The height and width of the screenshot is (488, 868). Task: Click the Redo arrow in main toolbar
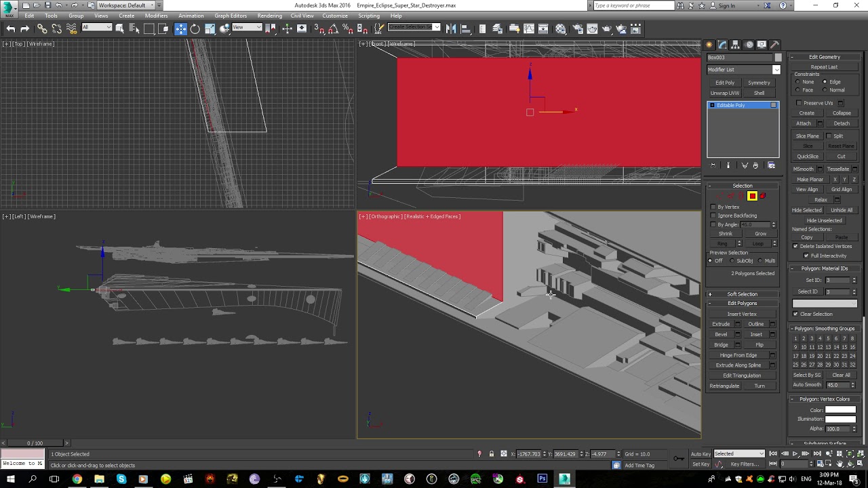(x=24, y=28)
